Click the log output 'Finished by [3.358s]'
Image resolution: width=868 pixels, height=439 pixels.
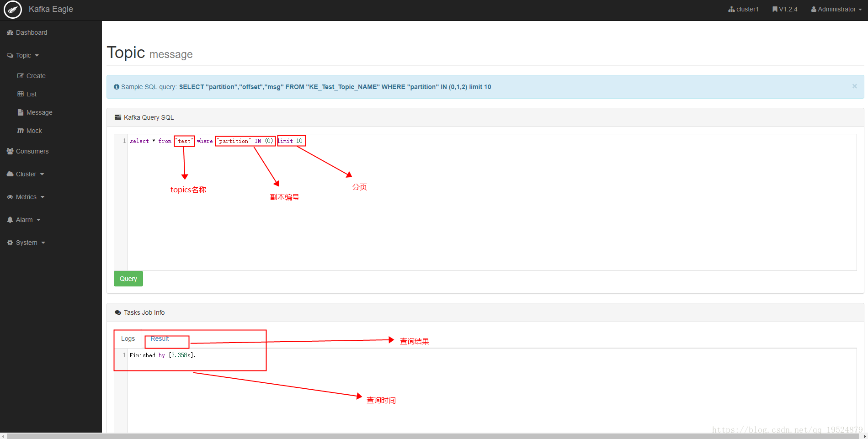[x=163, y=355]
